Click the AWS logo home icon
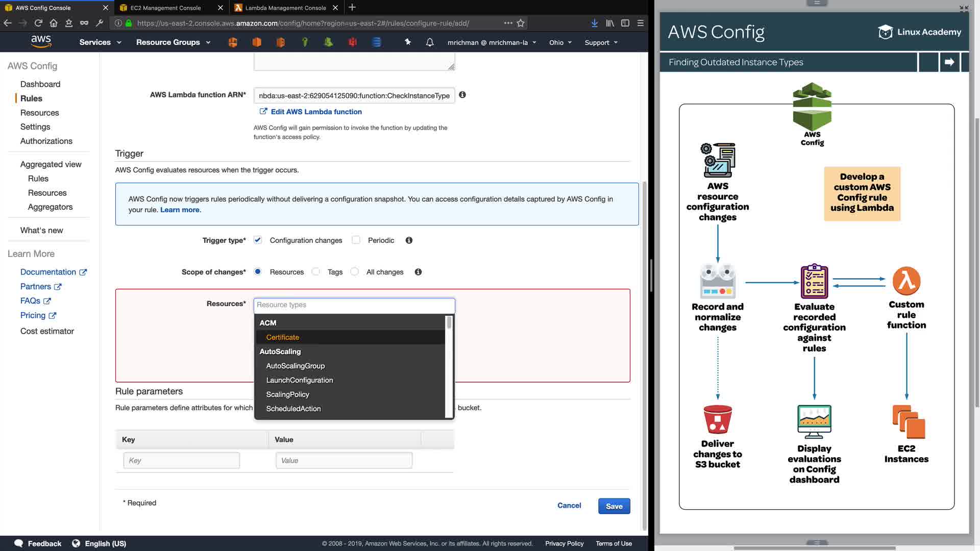Screen dimensions: 980x551 pos(41,41)
